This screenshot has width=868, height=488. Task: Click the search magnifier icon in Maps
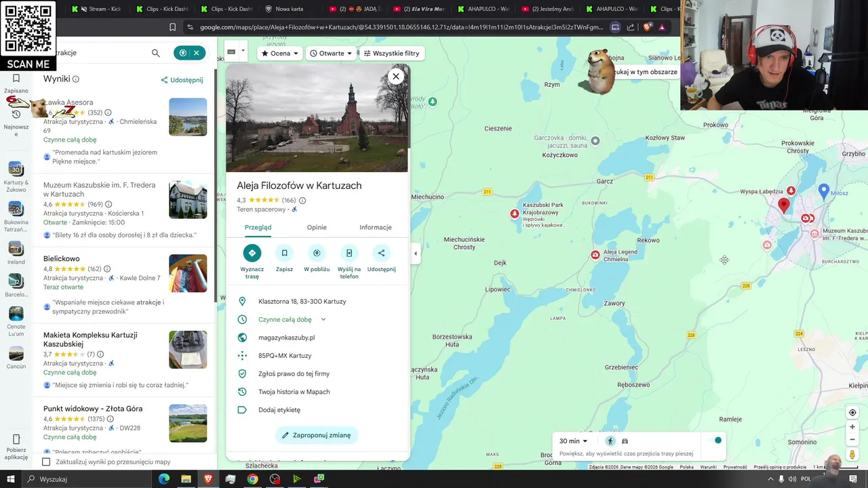pos(156,53)
